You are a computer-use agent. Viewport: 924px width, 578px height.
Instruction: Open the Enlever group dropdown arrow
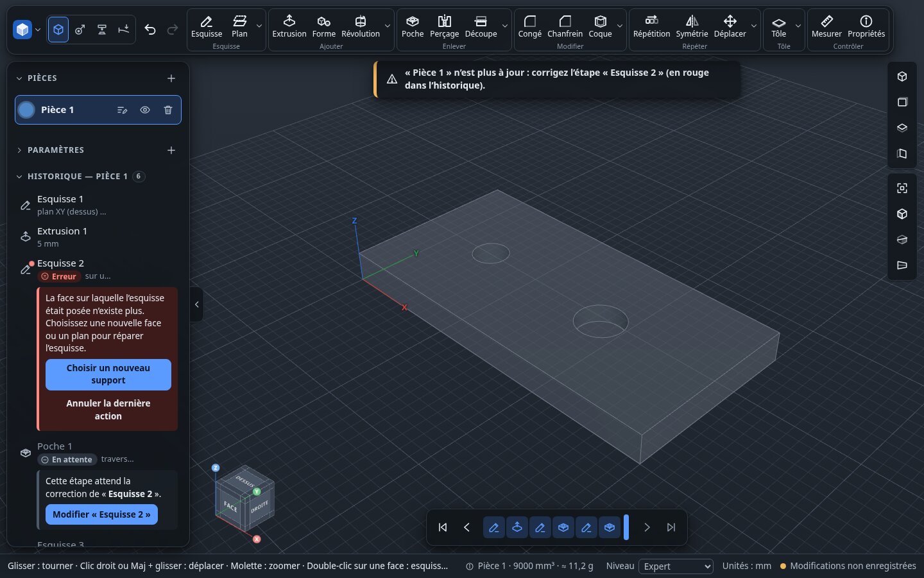click(x=505, y=26)
